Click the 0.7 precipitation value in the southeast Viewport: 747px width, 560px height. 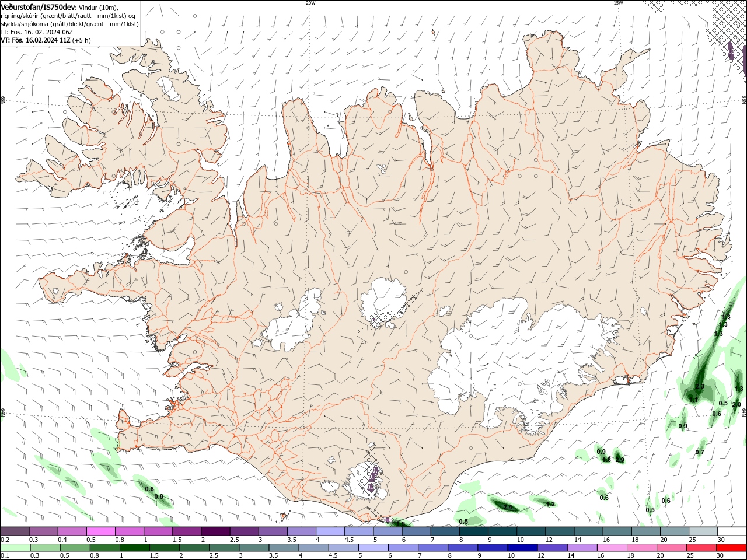click(700, 452)
